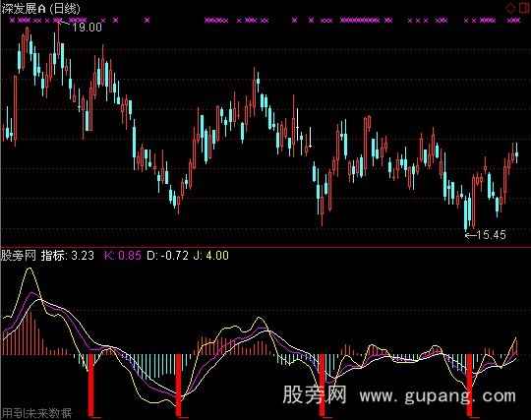The image size is (531, 420).
Task: Click the 股旁网 indicator name label
Action: (19, 256)
